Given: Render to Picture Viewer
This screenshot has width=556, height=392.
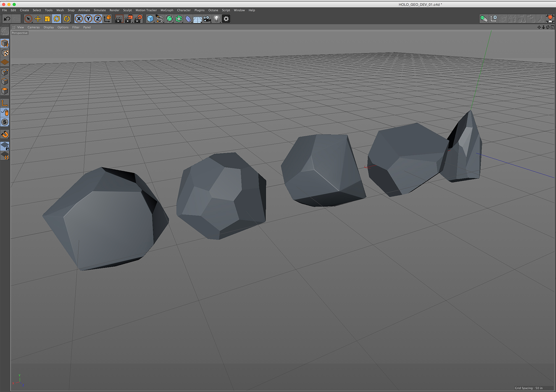Looking at the screenshot, I should 128,19.
